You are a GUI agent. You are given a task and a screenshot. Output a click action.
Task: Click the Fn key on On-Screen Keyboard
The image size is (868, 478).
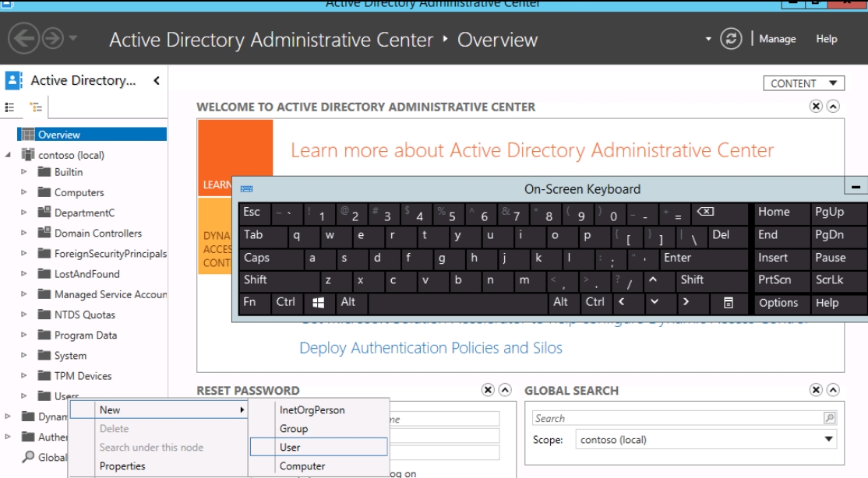[256, 303]
